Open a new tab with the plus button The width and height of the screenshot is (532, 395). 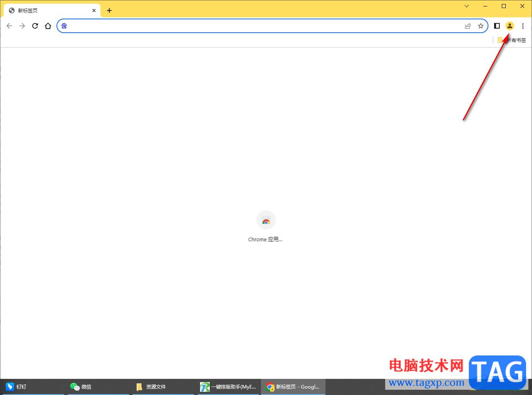pyautogui.click(x=109, y=10)
